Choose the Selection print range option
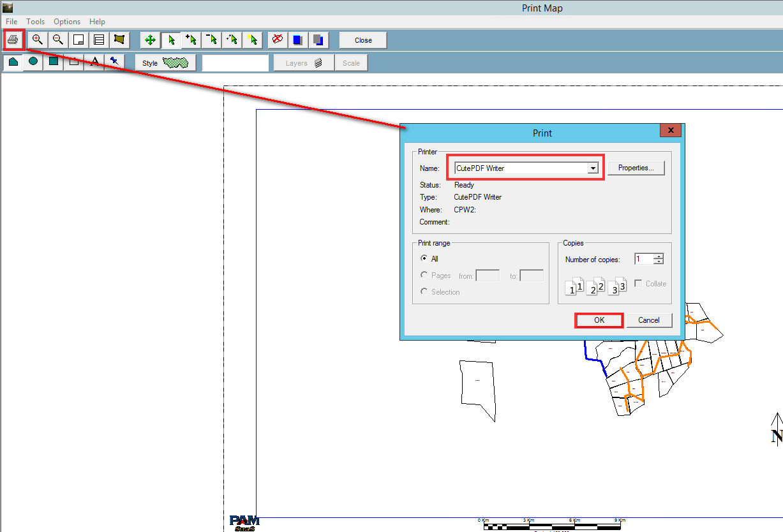The height and width of the screenshot is (532, 783). pos(424,292)
